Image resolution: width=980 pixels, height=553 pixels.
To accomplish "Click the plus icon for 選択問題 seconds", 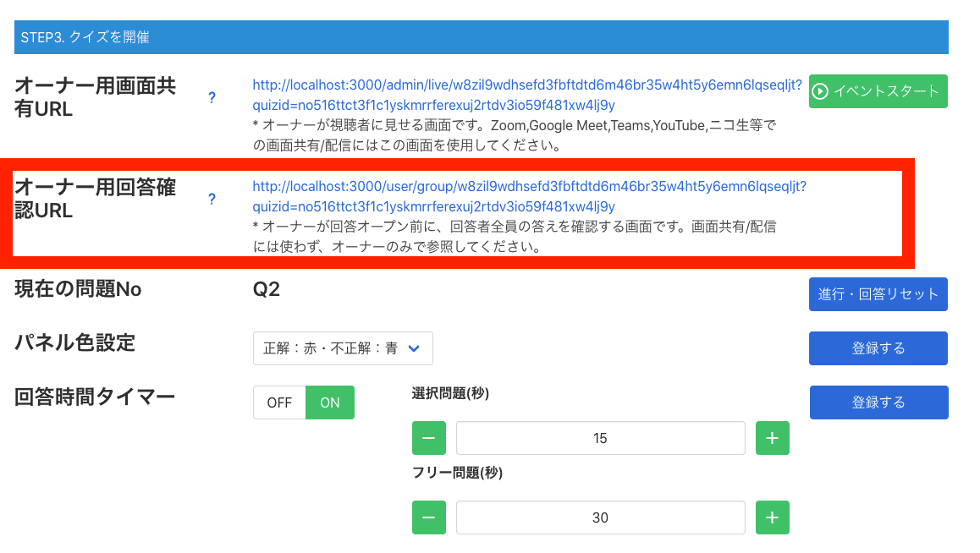I will (772, 438).
